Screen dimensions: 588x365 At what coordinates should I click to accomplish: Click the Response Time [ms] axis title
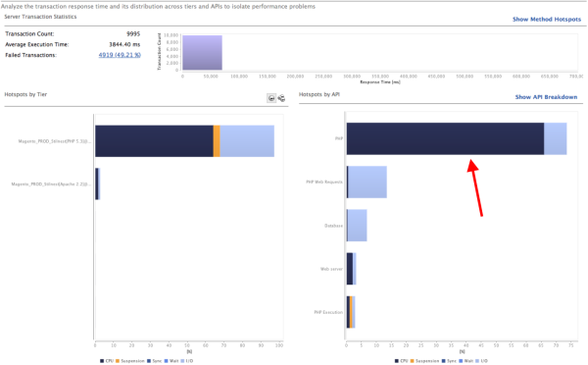pyautogui.click(x=380, y=81)
